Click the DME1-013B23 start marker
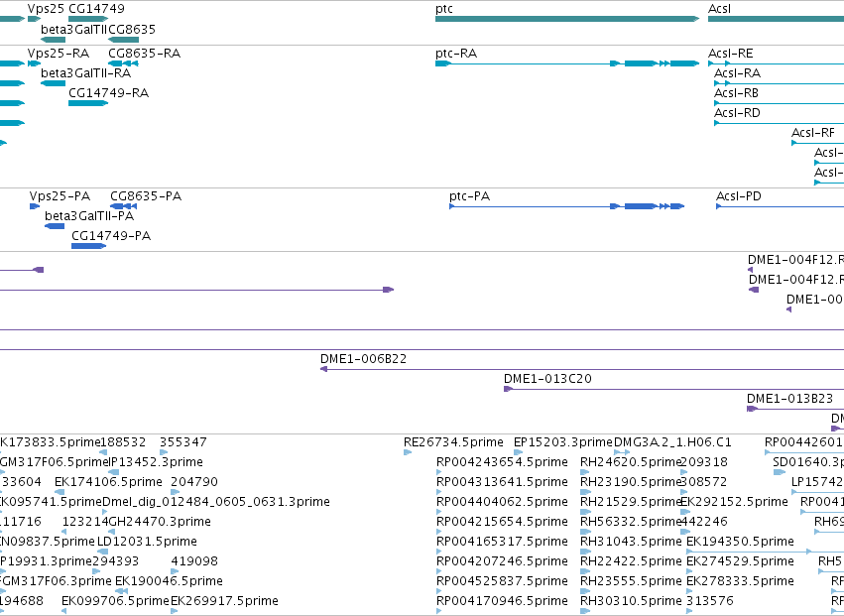The image size is (844, 616). click(752, 409)
